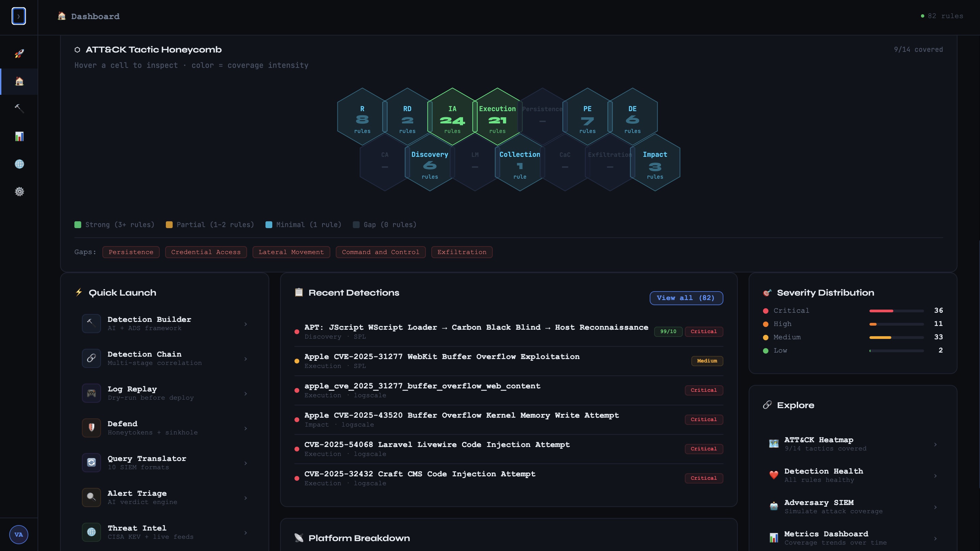Open the hammer builder sidebar icon
The width and height of the screenshot is (980, 551).
19,109
